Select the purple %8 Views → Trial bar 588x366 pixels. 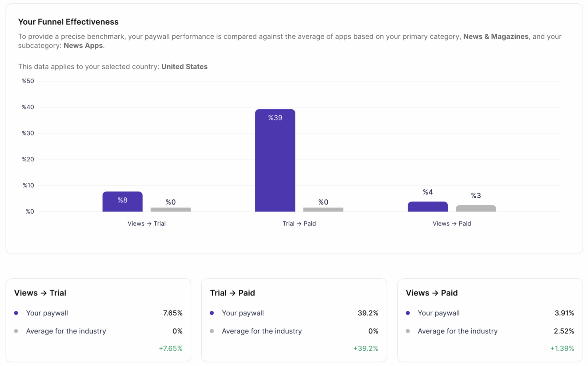coord(122,201)
